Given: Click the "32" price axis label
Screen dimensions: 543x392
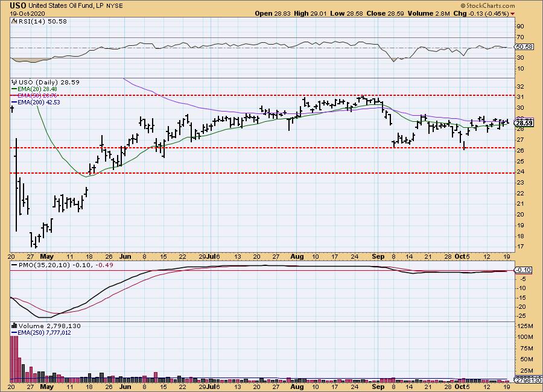Looking at the screenshot, I should (520, 87).
